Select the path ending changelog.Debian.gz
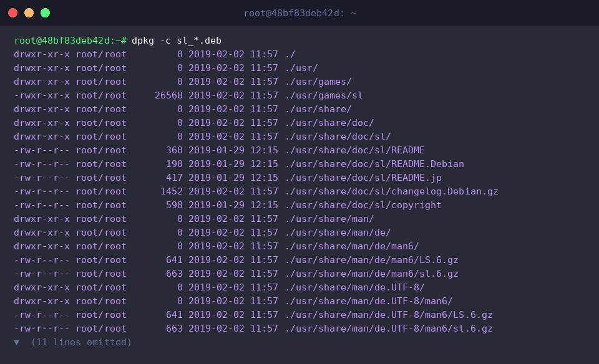 coord(392,191)
